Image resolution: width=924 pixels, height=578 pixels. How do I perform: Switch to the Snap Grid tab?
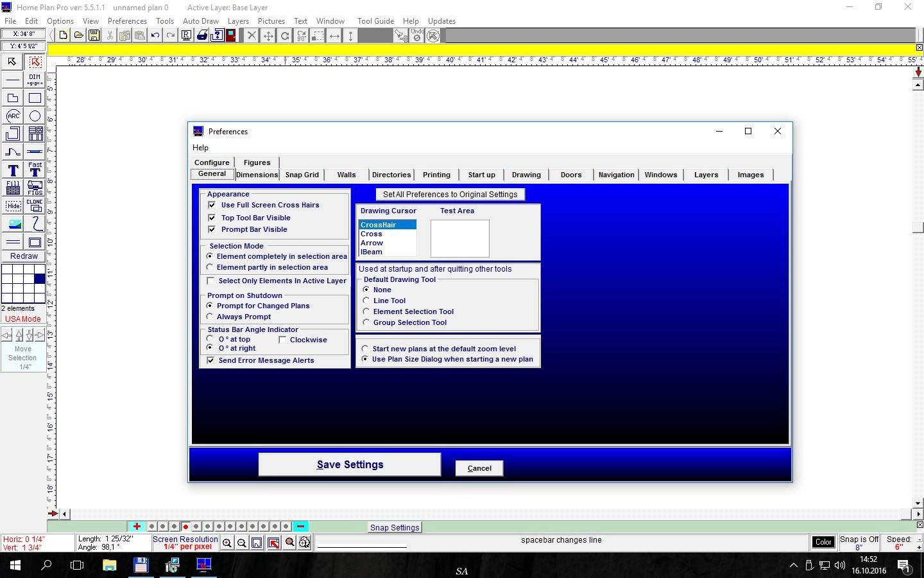(x=302, y=175)
